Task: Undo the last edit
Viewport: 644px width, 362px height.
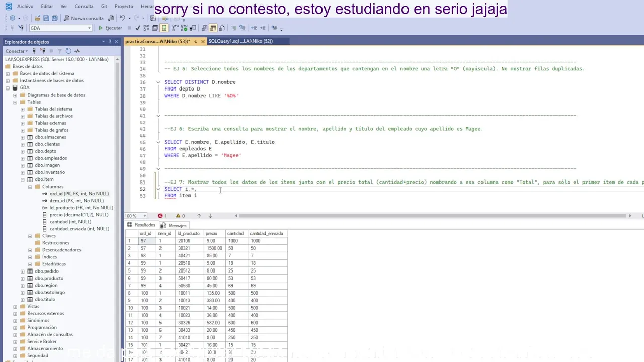Action: [x=122, y=18]
